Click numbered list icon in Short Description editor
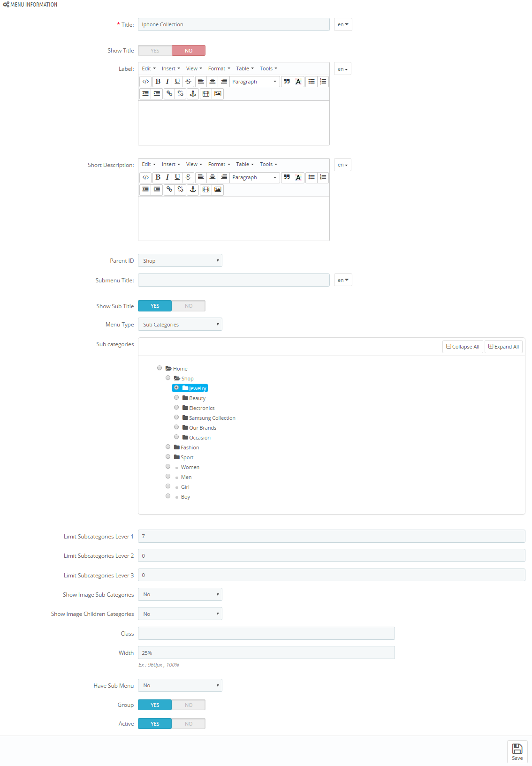The width and height of the screenshot is (532, 766). (x=323, y=177)
